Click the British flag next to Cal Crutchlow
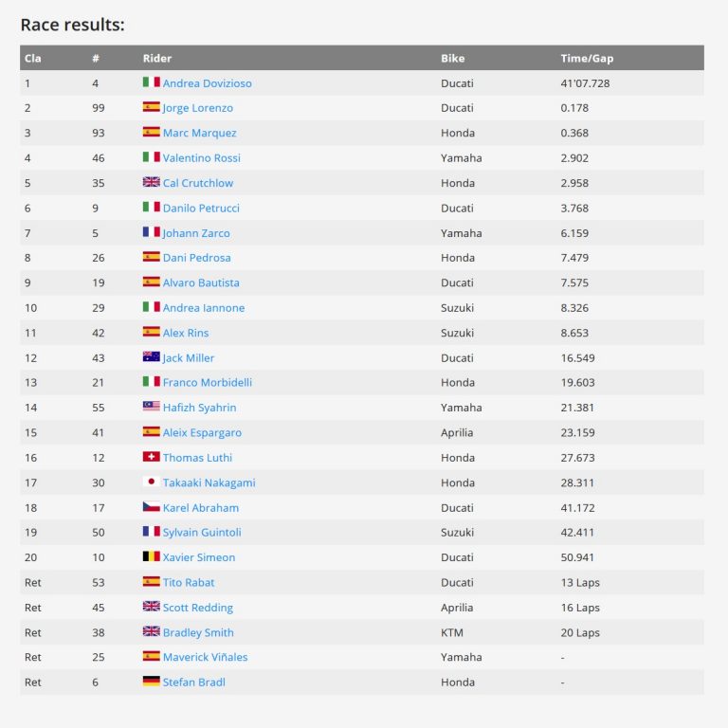728x728 pixels. [151, 182]
